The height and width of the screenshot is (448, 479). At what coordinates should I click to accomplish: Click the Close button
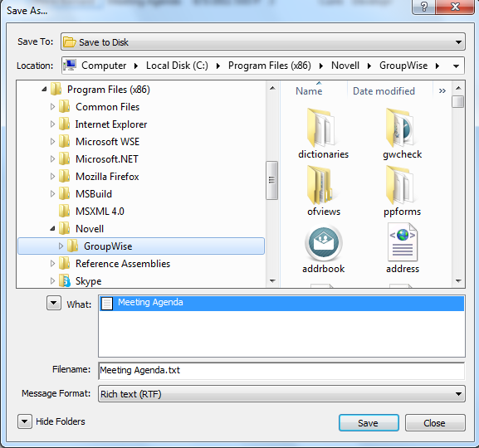coord(435,423)
